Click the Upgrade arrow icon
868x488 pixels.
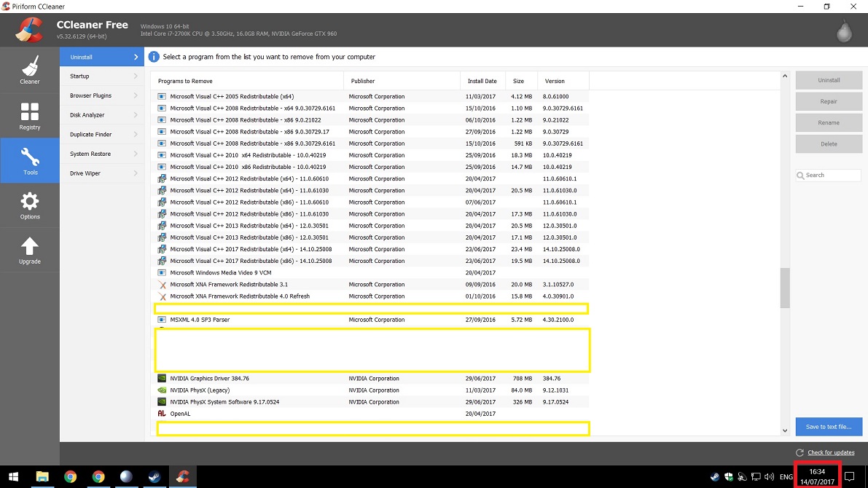tap(30, 246)
